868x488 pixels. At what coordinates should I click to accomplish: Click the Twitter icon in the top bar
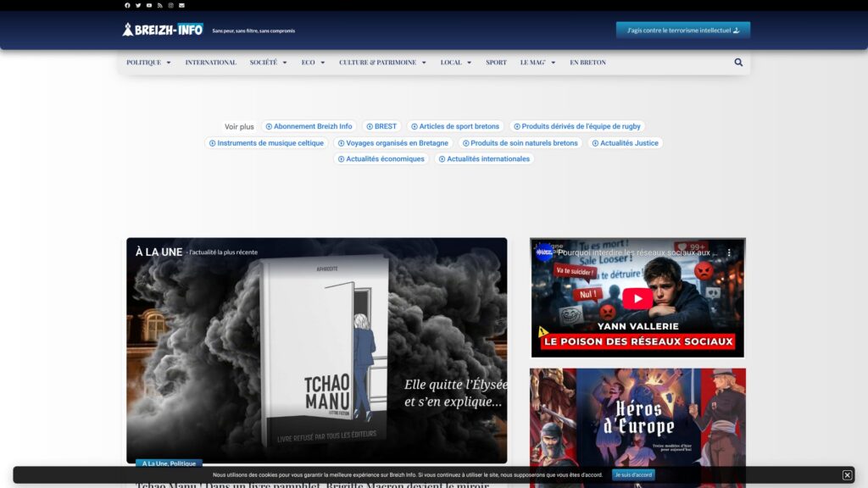[138, 4]
